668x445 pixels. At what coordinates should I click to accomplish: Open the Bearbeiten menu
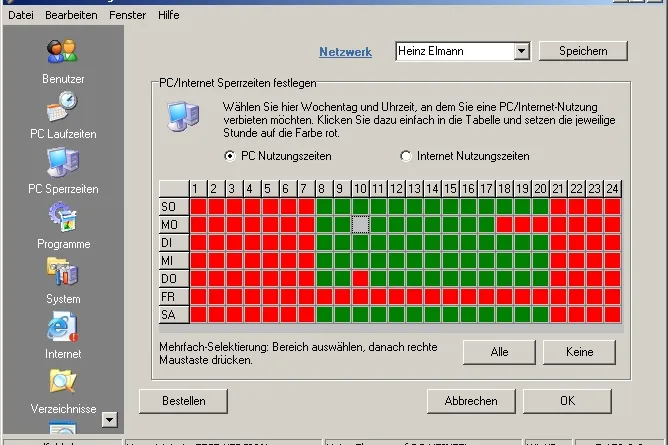(x=71, y=15)
